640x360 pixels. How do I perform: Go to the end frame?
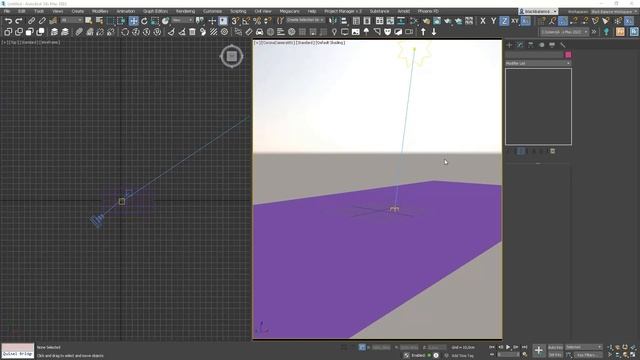point(524,347)
